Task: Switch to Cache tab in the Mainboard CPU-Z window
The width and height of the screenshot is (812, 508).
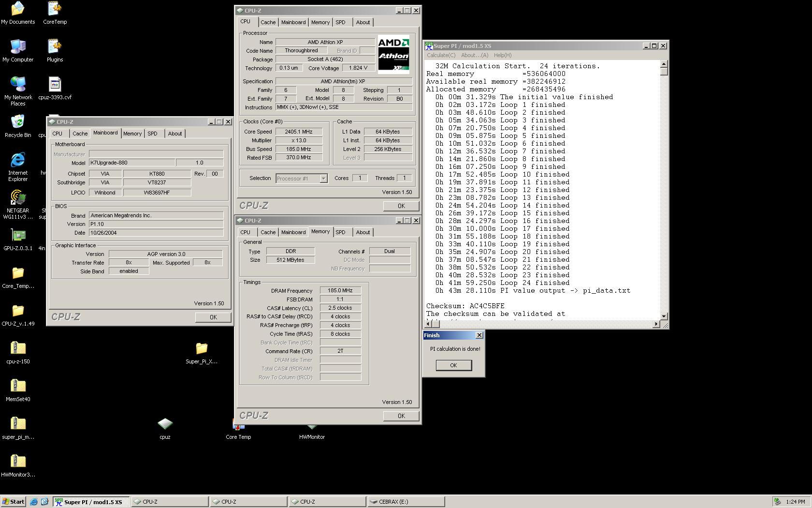Action: [x=80, y=134]
